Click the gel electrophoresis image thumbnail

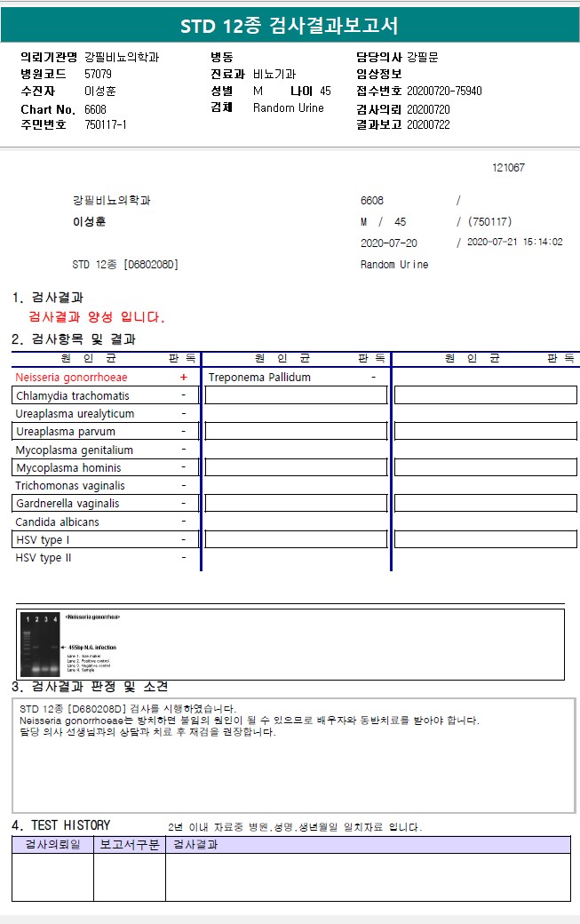pyautogui.click(x=40, y=644)
